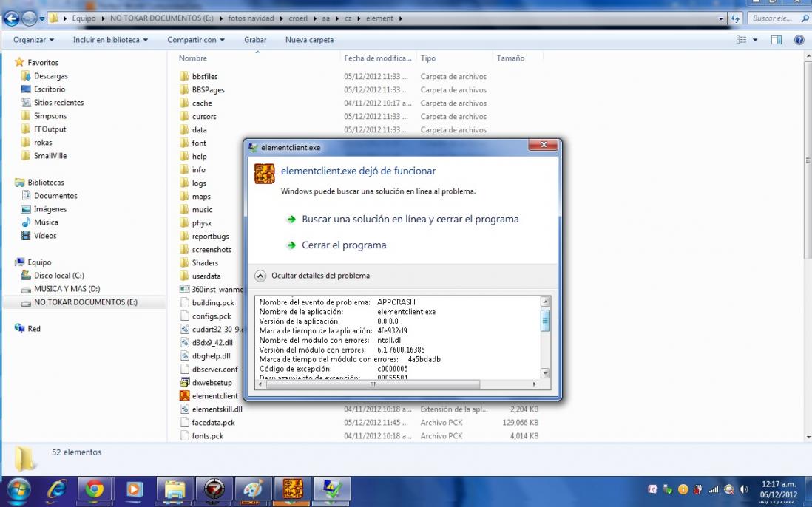Open the view options dropdown arrow
This screenshot has width=812, height=507.
click(x=755, y=40)
